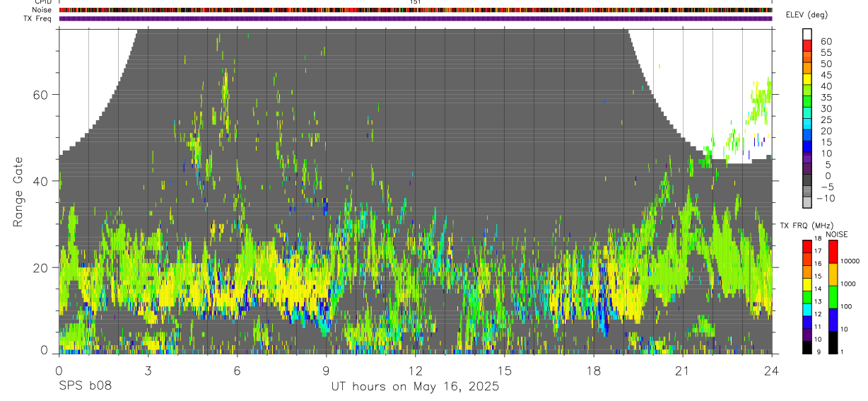Click the 'TX FRQ (MHz)' legend title
This screenshot has height=401, width=868.
pyautogui.click(x=807, y=225)
